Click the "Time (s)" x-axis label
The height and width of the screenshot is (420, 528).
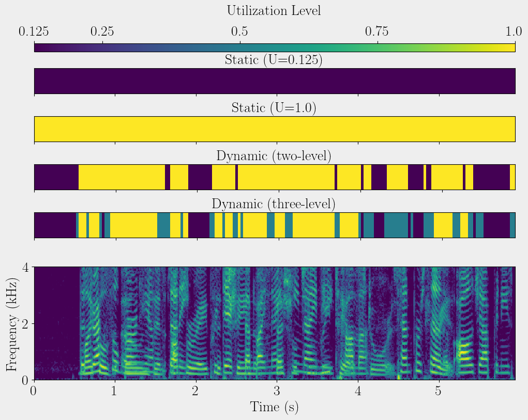[x=274, y=407]
